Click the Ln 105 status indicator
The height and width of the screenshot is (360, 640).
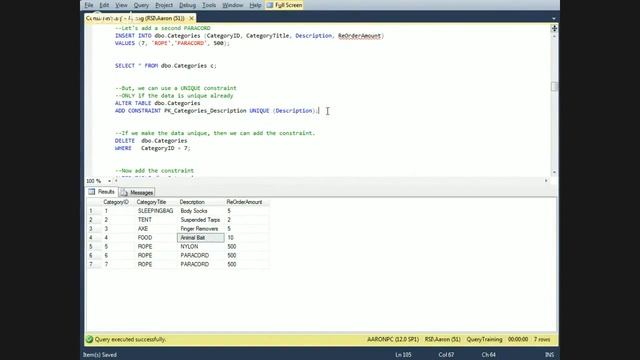click(403, 355)
